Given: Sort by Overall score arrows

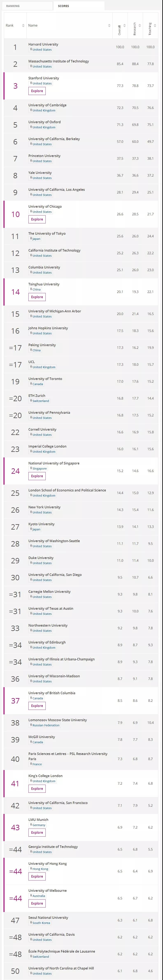Looking at the screenshot, I should 125,26.
